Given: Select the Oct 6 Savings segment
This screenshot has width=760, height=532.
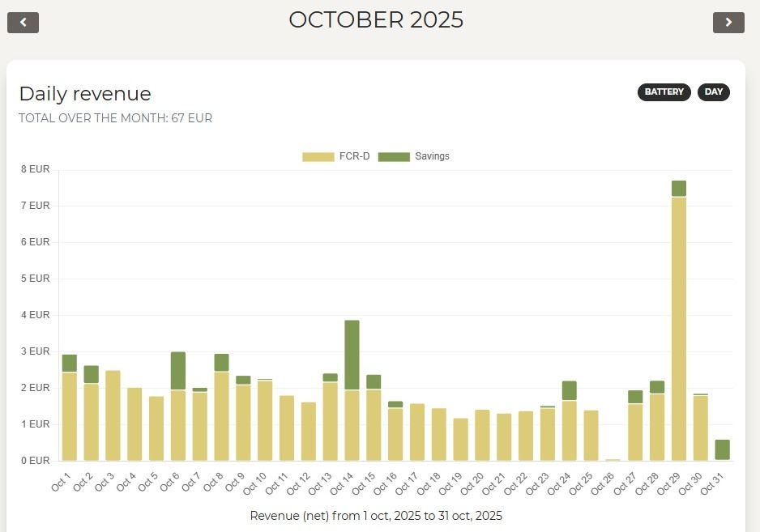Looking at the screenshot, I should (178, 371).
